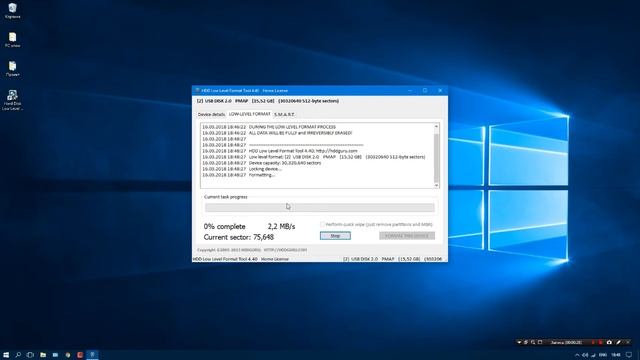This screenshot has width=640, height=360.
Task: Click the status bar Home License text
Action: click(275, 259)
